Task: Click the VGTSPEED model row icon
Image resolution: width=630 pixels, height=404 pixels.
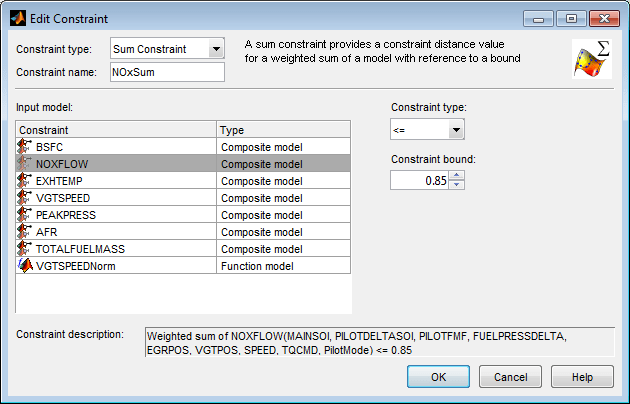Action: 25,198
